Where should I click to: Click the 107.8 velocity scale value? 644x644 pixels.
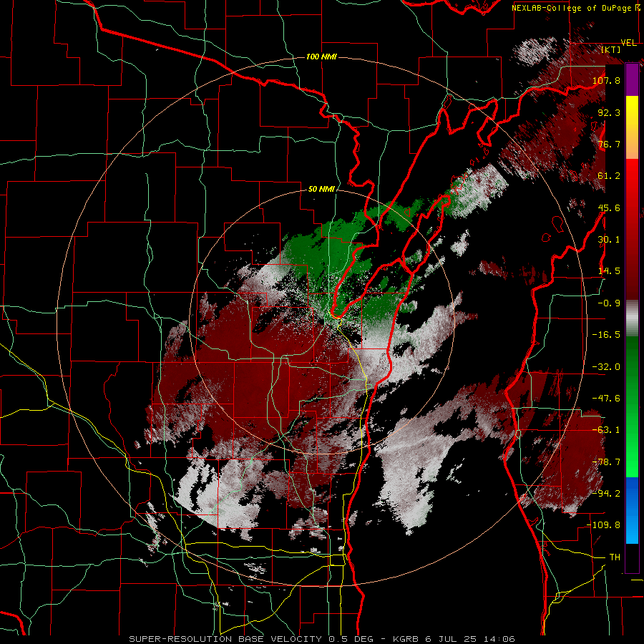[606, 80]
